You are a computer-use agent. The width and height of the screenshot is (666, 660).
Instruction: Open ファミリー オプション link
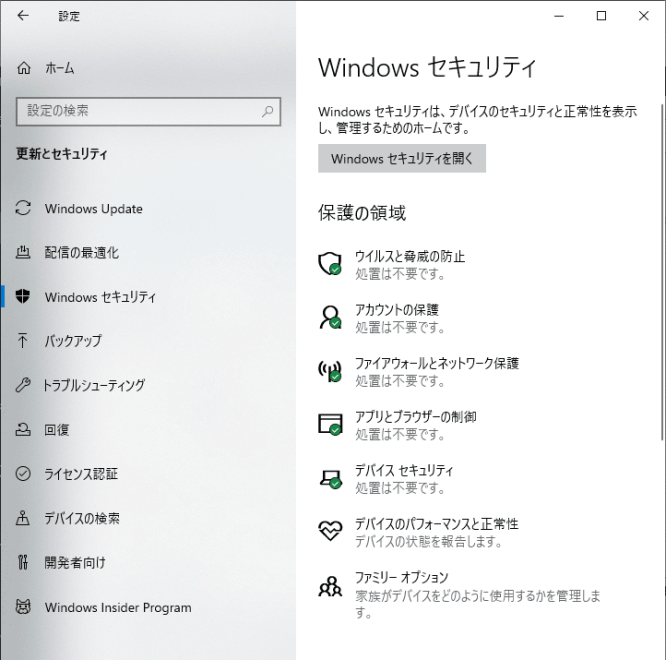click(401, 577)
